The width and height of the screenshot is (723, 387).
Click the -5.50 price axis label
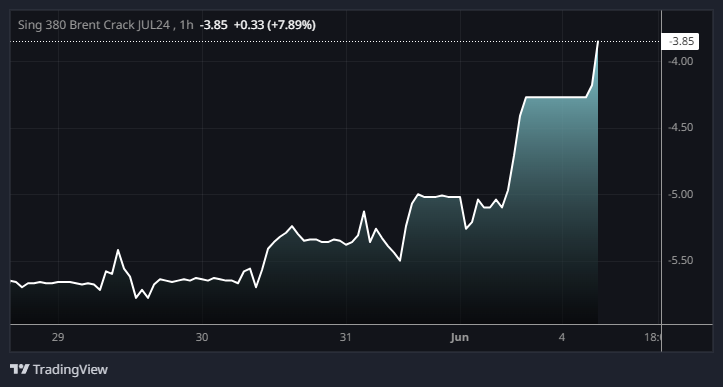pos(681,261)
